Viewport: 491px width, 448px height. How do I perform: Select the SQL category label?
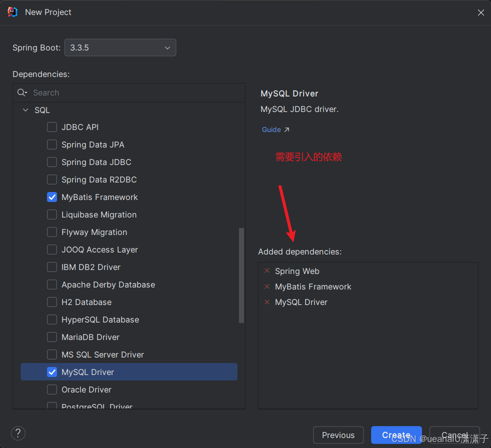pyautogui.click(x=42, y=110)
